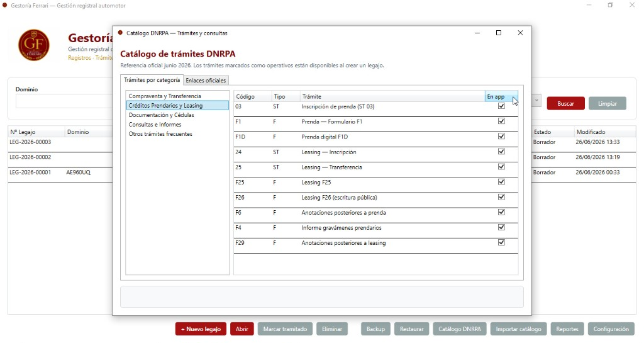Create a new legajo with + Nuevo legajo
644x343 pixels.
[x=201, y=329]
